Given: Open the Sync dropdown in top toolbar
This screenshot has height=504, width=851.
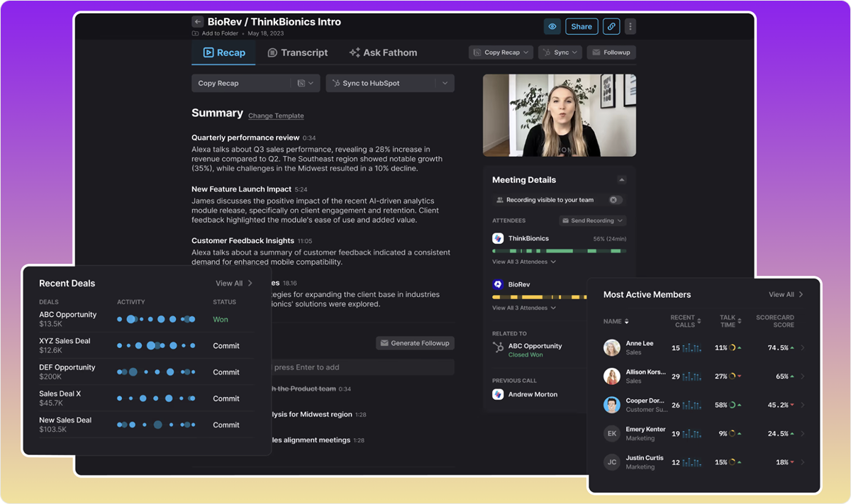Looking at the screenshot, I should coord(560,52).
